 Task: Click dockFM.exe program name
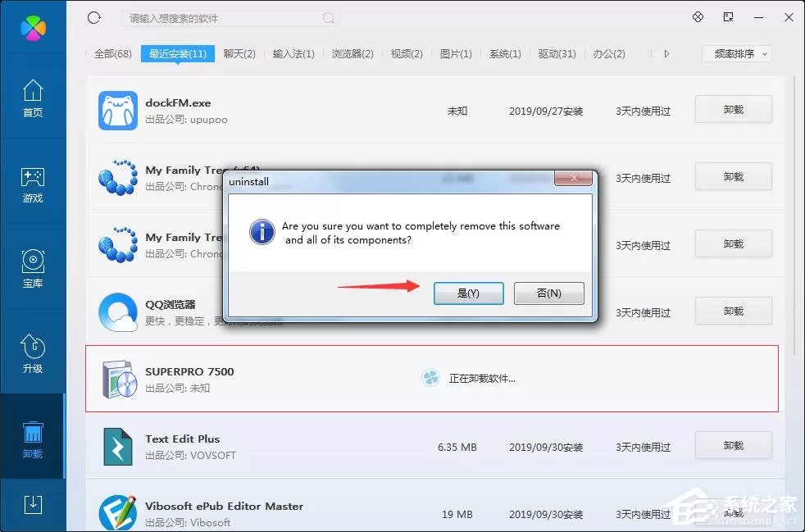click(x=178, y=102)
